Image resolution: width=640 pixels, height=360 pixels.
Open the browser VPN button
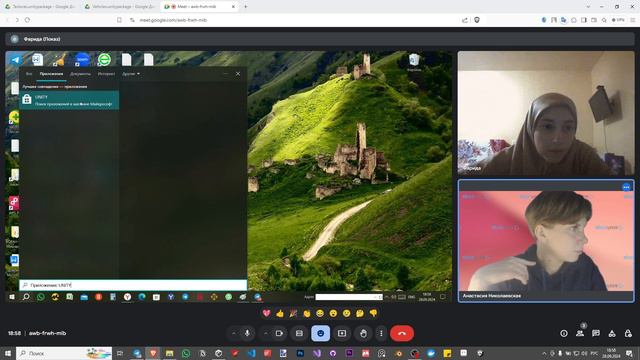(618, 20)
